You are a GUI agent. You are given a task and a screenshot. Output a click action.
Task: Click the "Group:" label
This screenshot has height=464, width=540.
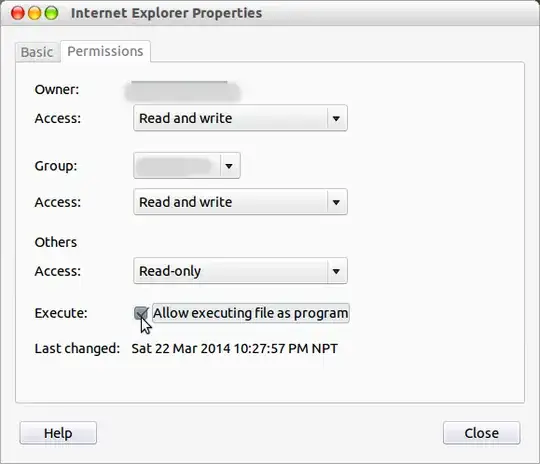pyautogui.click(x=56, y=166)
